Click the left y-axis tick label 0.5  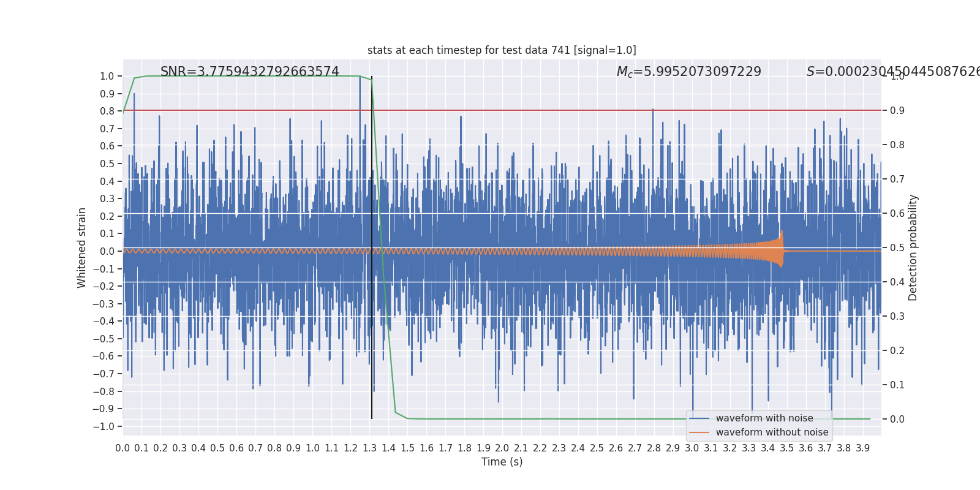(x=107, y=164)
